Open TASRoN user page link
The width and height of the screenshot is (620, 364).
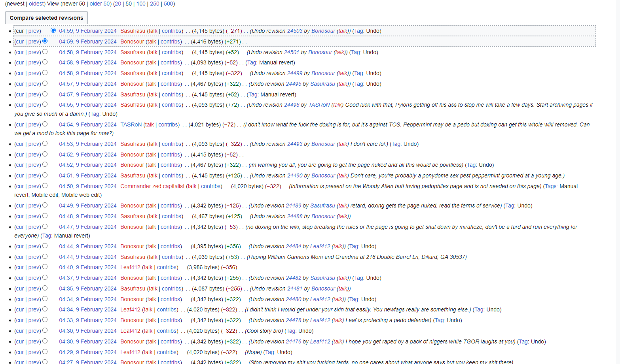[131, 124]
